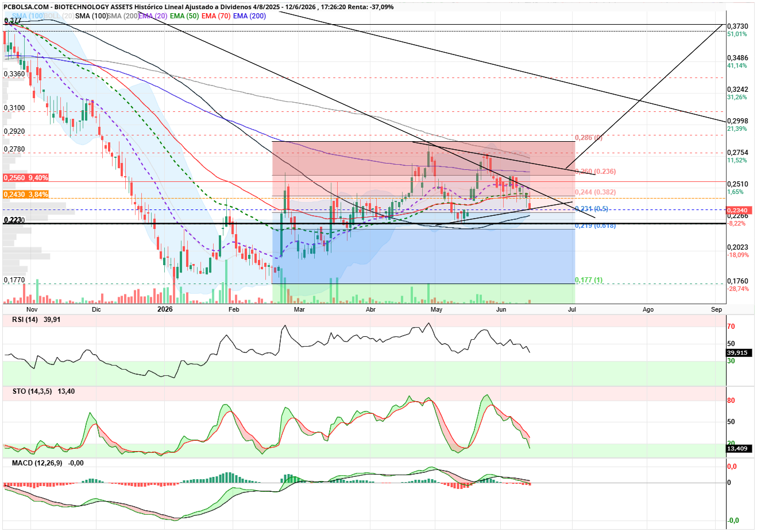Select the grey SMA (200) legend label
The image size is (757, 532).
123,16
